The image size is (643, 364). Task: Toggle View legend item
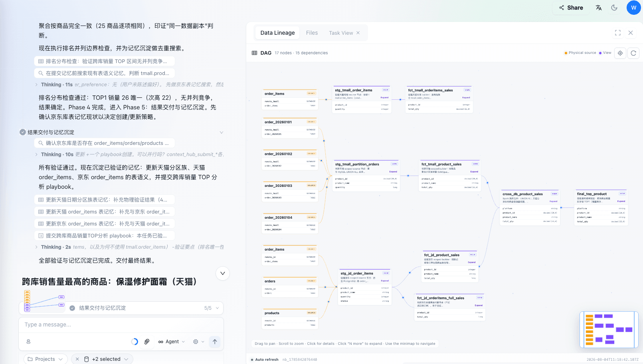tap(605, 53)
